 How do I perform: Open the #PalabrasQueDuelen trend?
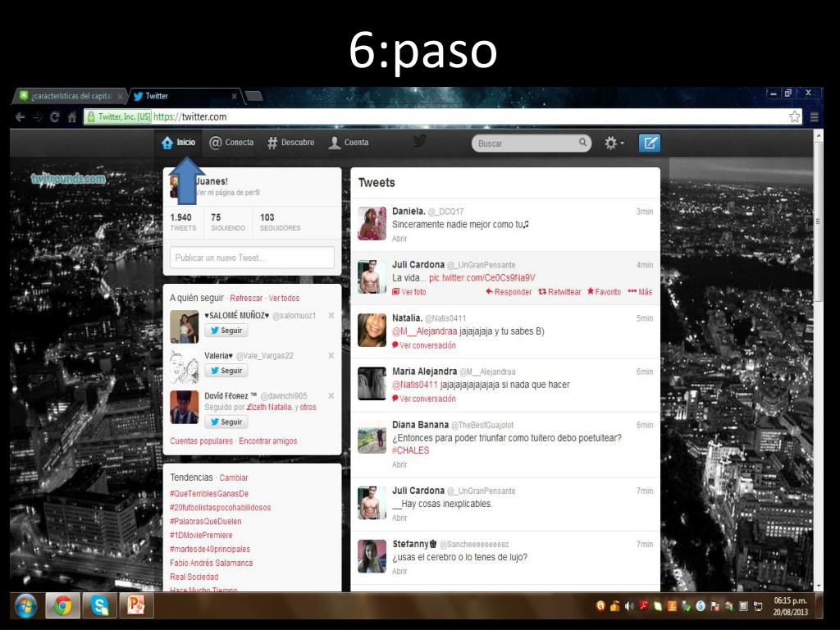tap(205, 522)
